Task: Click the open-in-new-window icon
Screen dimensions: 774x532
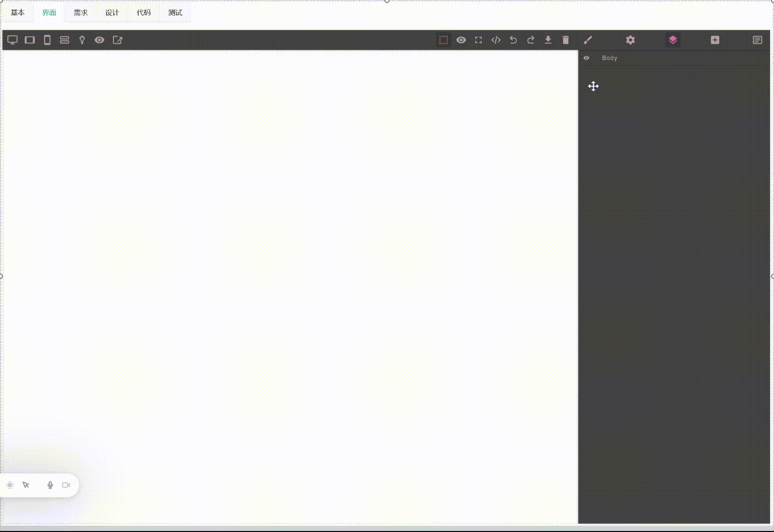Action: click(x=117, y=40)
